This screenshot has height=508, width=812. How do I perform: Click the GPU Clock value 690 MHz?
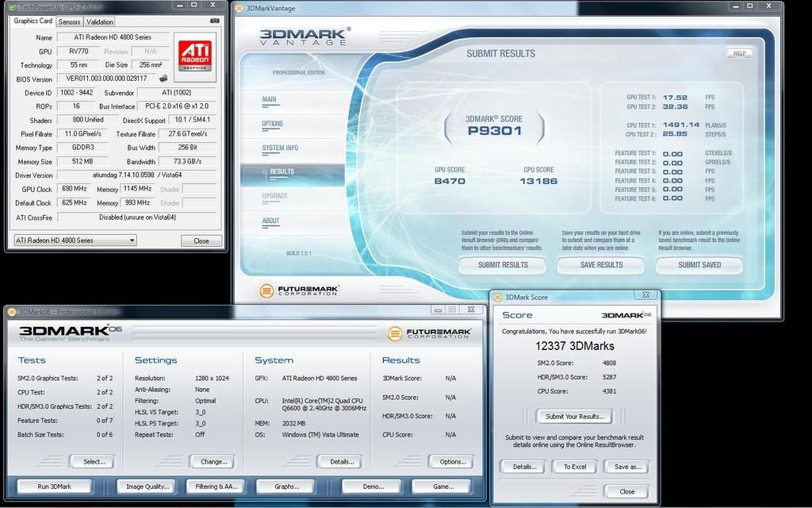click(75, 189)
